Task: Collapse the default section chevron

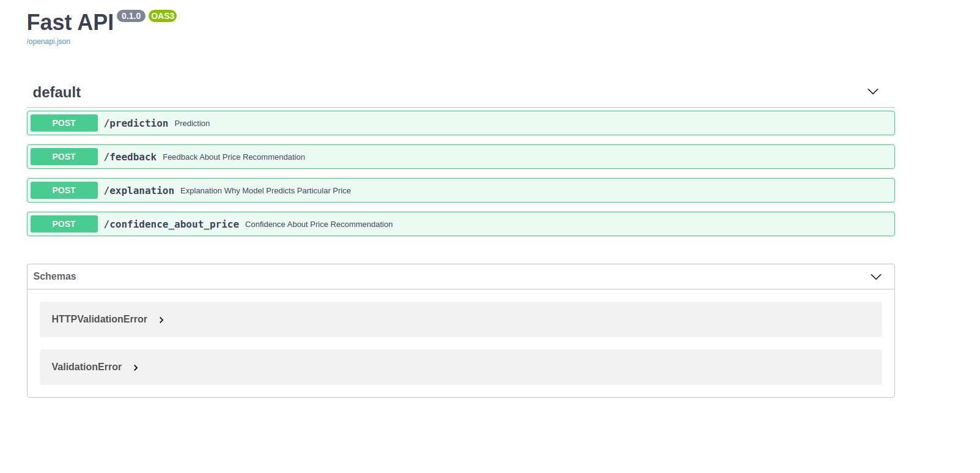Action: click(872, 92)
